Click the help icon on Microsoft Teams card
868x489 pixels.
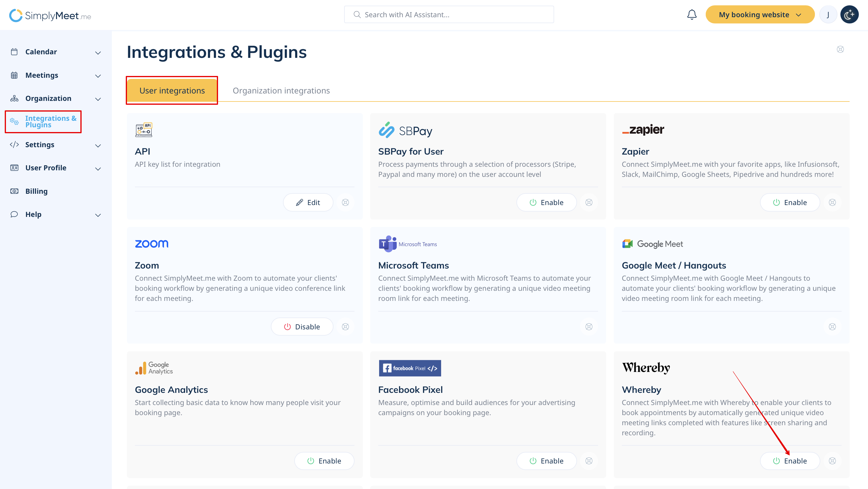[589, 327]
